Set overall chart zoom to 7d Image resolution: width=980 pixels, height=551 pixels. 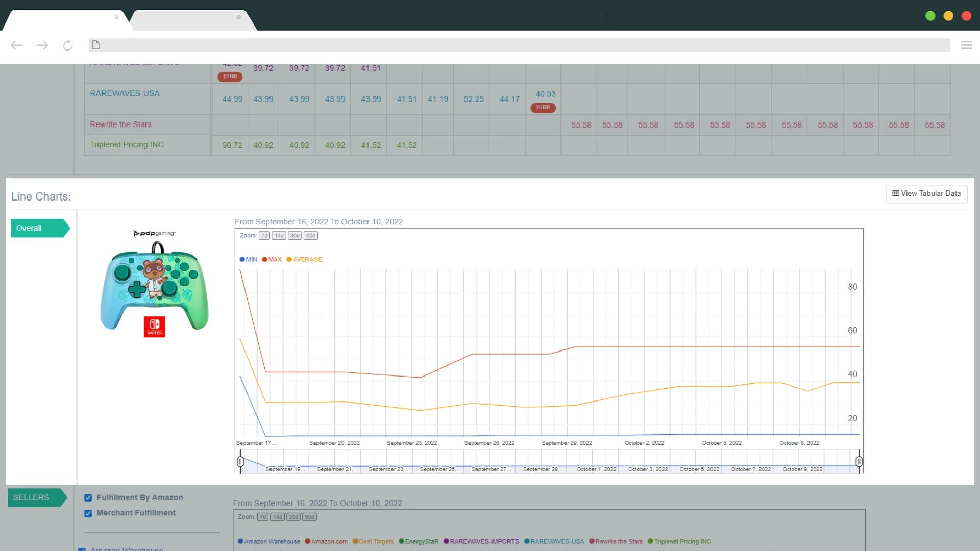(264, 236)
